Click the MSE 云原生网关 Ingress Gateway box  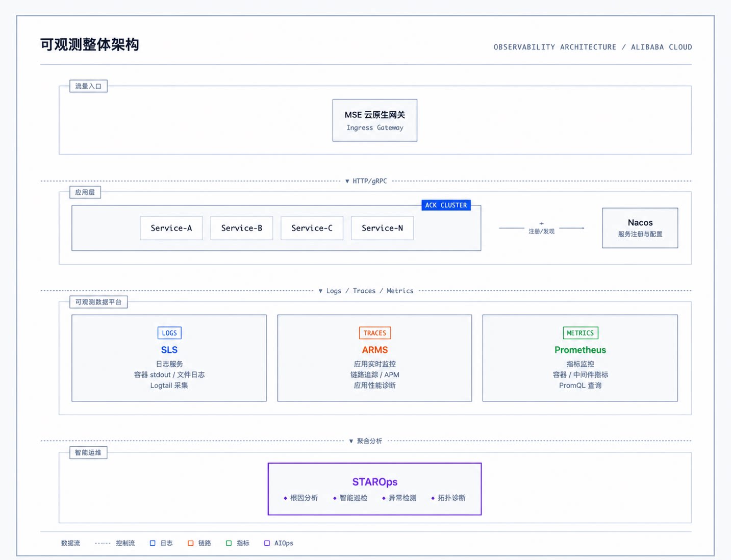tap(374, 120)
